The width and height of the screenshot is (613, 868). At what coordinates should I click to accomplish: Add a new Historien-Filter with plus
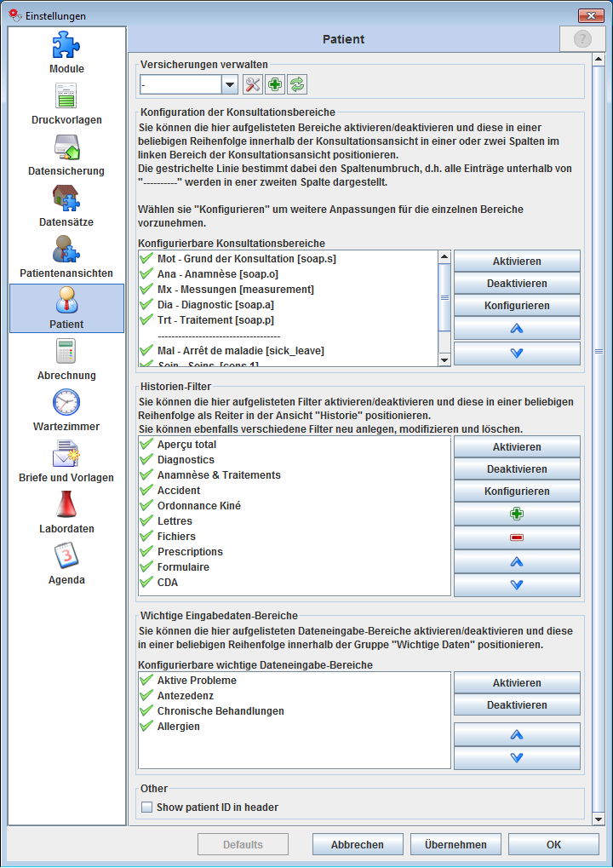(x=516, y=514)
